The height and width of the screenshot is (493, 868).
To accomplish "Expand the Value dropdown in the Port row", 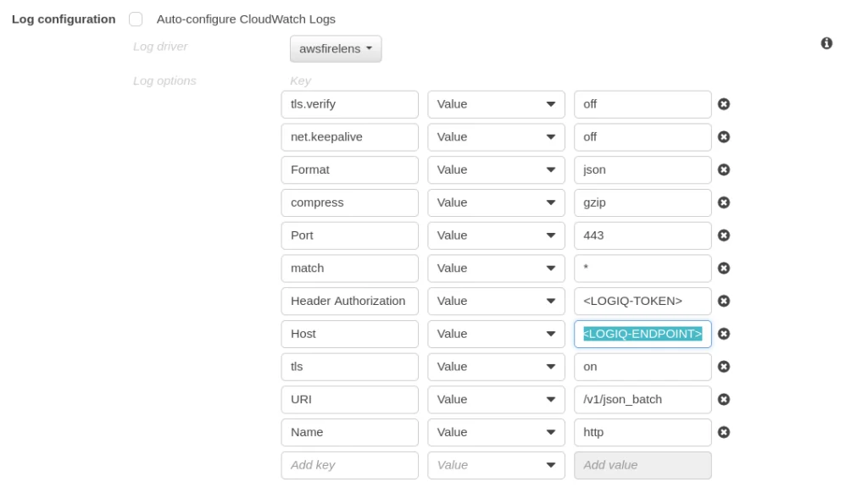I will 496,235.
